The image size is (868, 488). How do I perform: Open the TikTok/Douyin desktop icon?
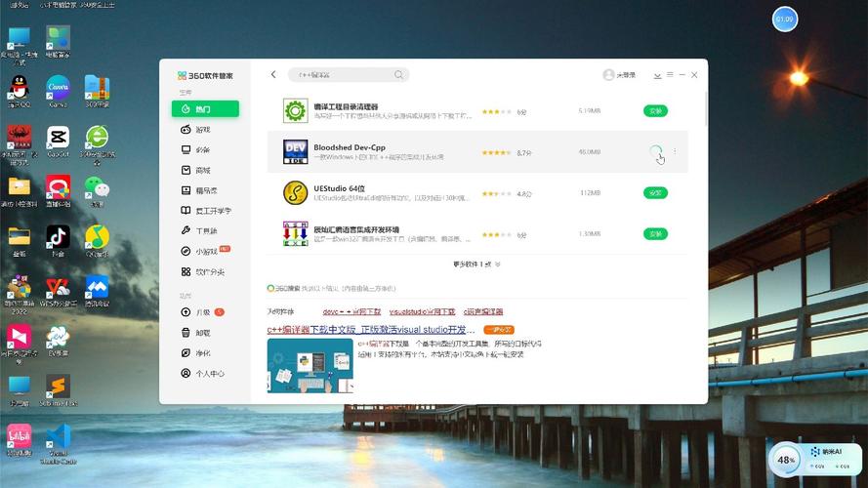(59, 241)
